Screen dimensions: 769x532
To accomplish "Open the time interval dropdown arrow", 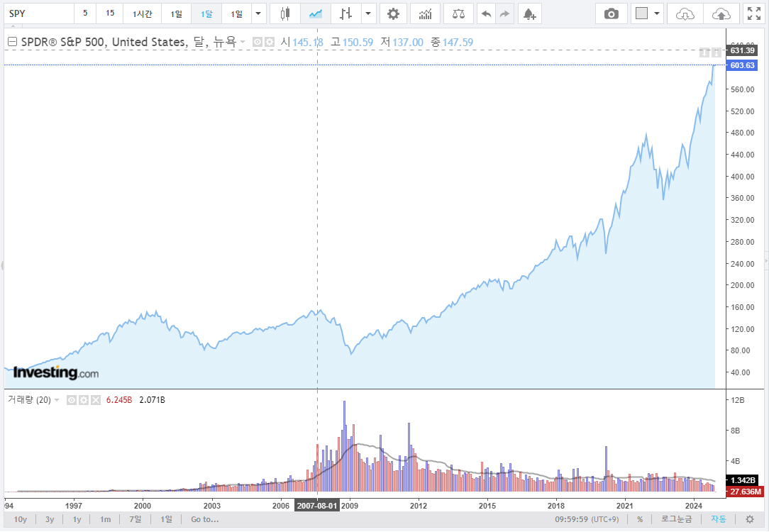I will coord(258,13).
